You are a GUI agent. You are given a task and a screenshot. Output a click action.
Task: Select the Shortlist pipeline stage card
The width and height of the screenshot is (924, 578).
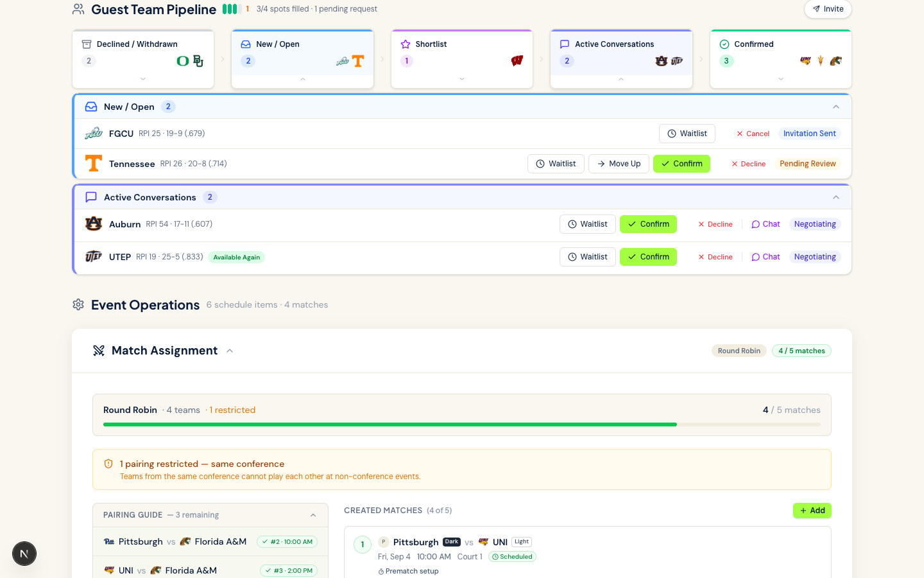click(461, 59)
